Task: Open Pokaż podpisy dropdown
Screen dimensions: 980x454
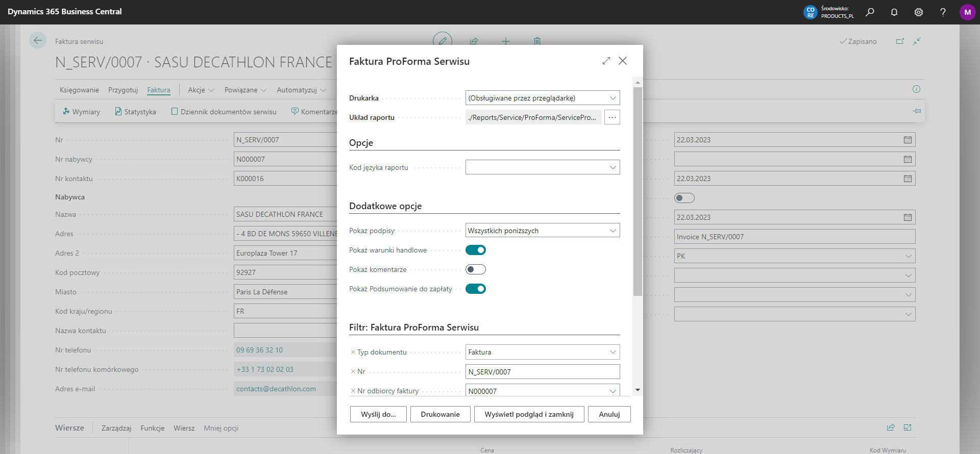Action: [612, 231]
